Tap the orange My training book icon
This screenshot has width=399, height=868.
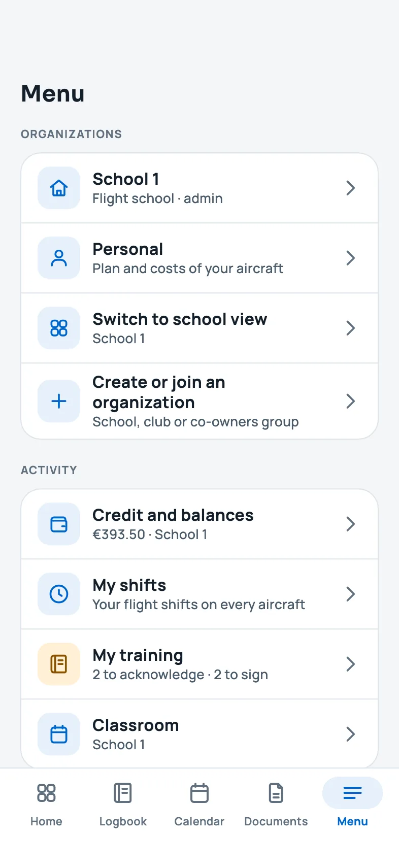coord(59,664)
